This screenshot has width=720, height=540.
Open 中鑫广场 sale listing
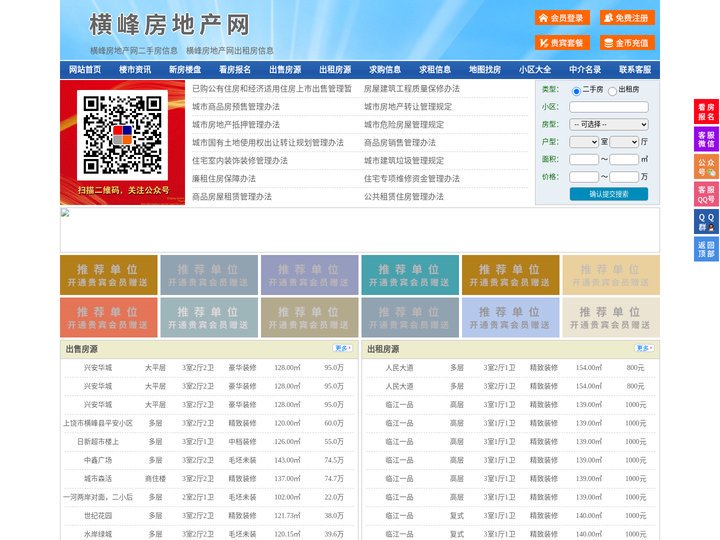(x=98, y=460)
